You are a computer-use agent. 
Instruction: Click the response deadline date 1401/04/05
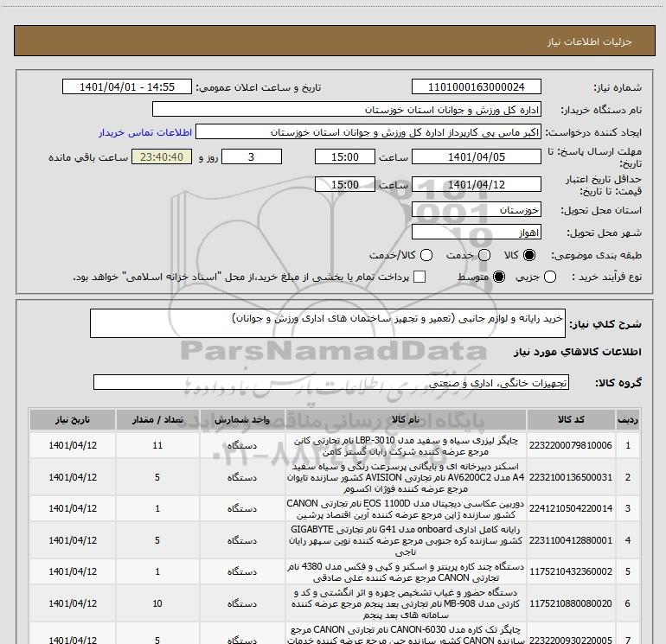(x=476, y=156)
